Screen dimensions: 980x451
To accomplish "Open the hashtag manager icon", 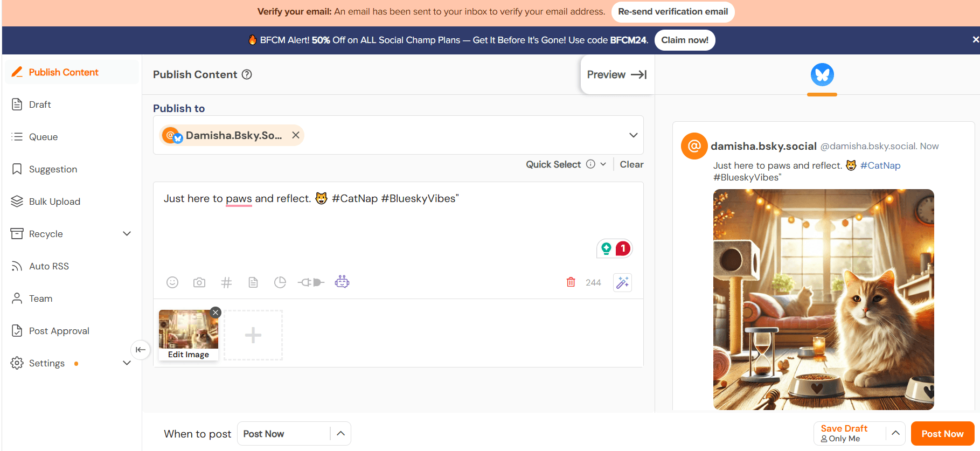I will click(x=226, y=282).
